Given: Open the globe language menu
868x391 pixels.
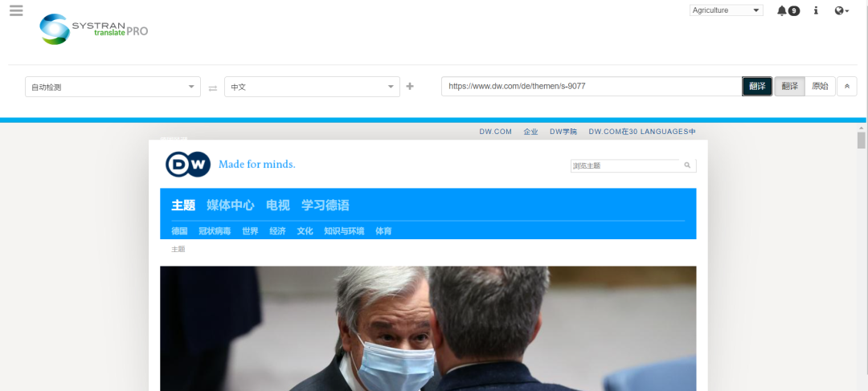Looking at the screenshot, I should coord(841,10).
